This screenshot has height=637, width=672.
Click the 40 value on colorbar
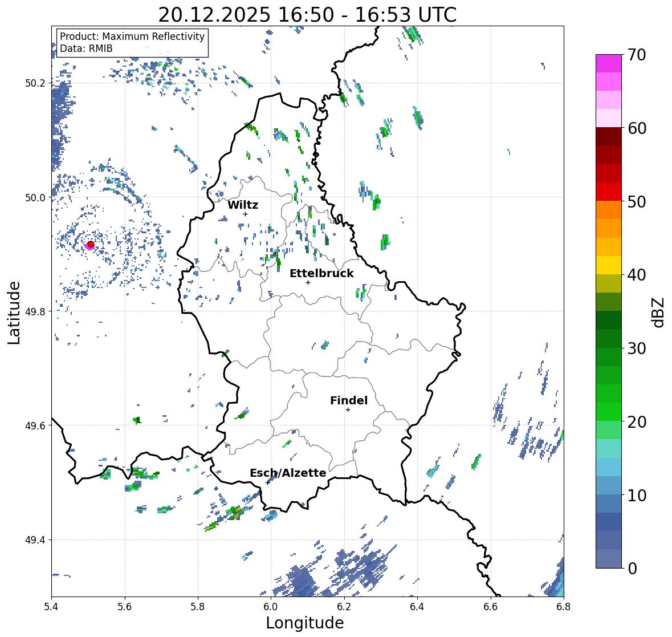637,275
